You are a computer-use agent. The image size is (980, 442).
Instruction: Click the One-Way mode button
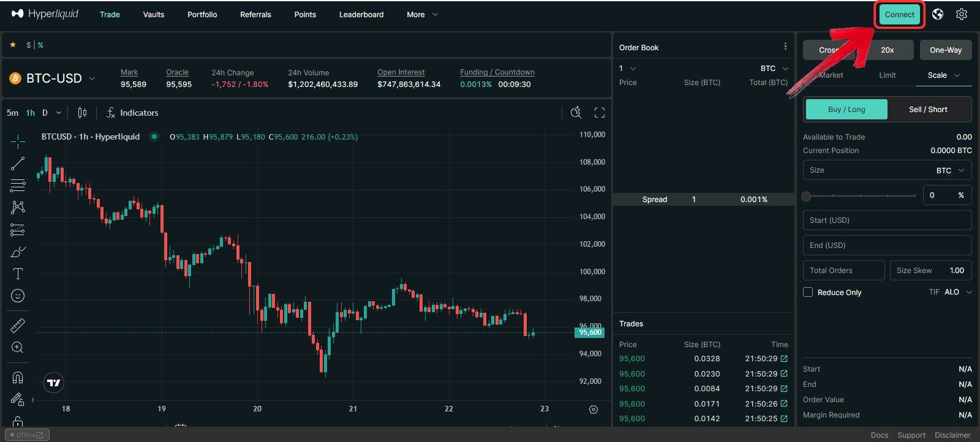[946, 50]
